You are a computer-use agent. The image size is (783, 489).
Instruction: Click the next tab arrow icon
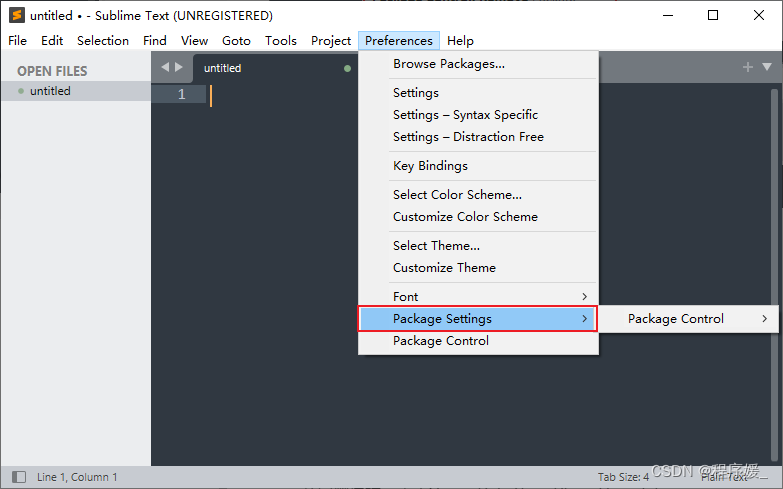coord(179,67)
